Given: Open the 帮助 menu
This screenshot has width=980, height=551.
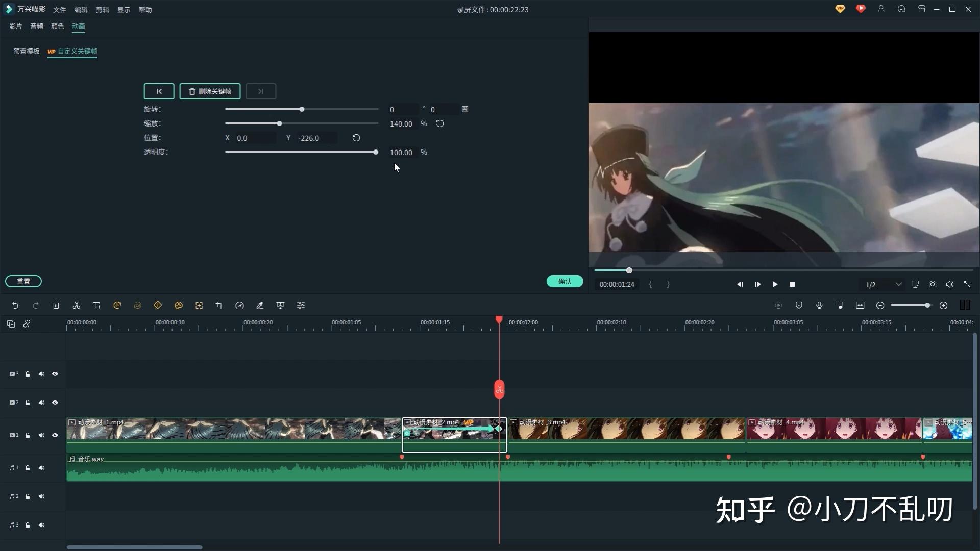Looking at the screenshot, I should pos(145,10).
